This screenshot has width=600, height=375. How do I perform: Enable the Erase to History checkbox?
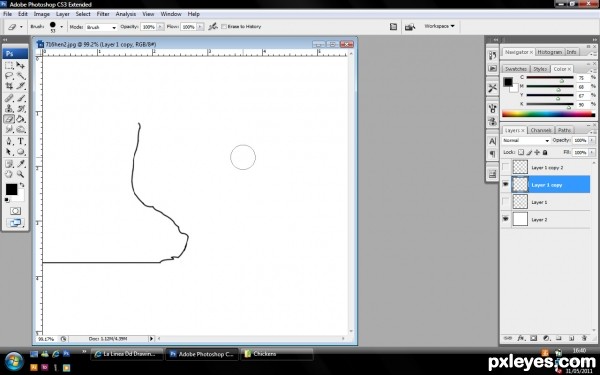[224, 26]
